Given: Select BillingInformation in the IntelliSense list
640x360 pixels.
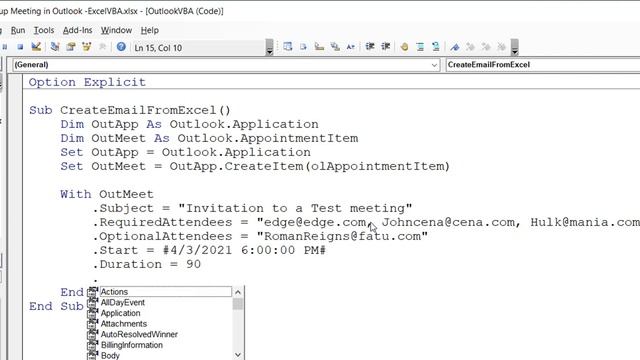Looking at the screenshot, I should [132, 345].
